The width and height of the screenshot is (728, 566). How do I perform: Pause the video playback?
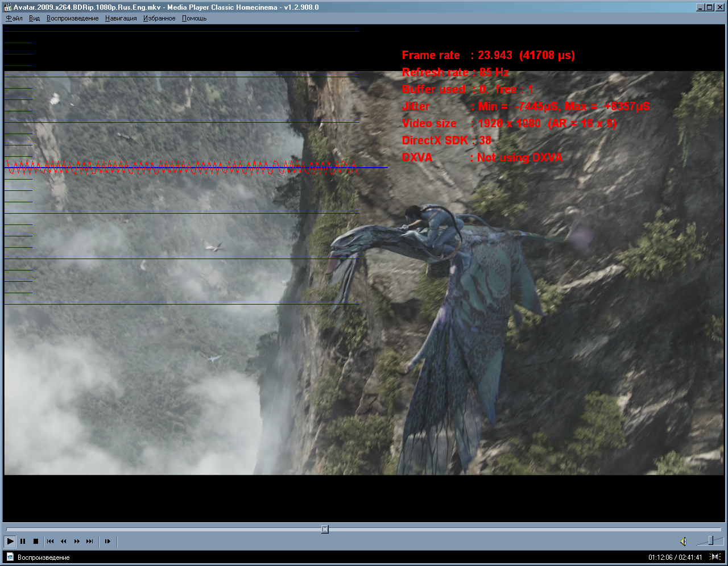pyautogui.click(x=23, y=542)
